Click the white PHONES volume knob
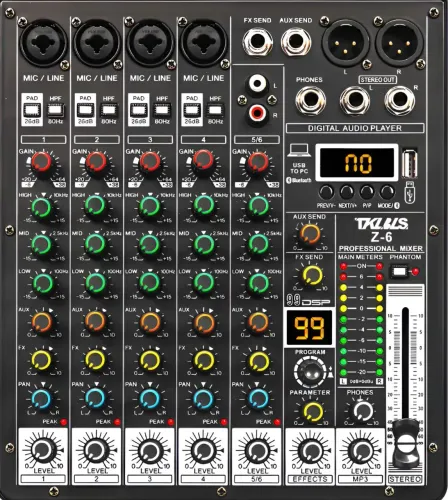The width and height of the screenshot is (448, 500). point(363,412)
